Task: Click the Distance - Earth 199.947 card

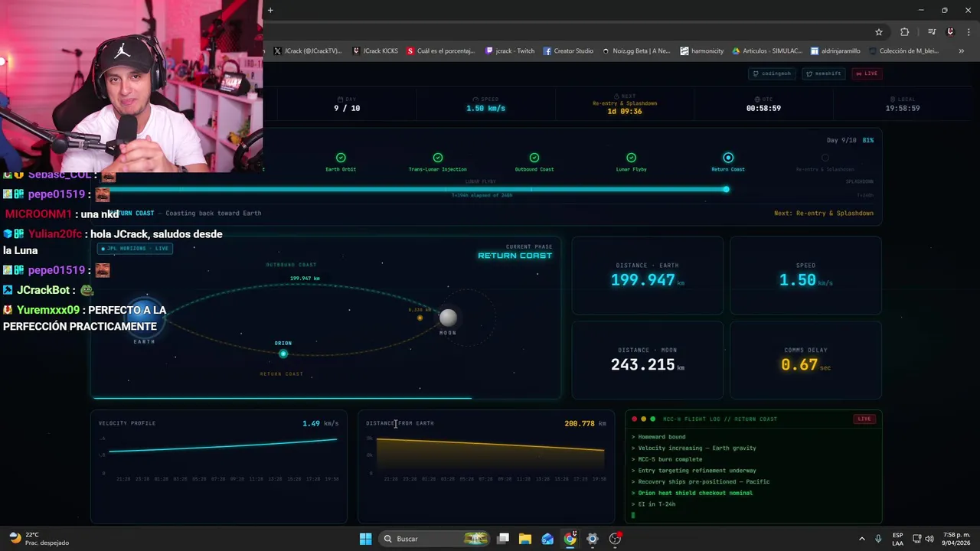Action: coord(648,275)
